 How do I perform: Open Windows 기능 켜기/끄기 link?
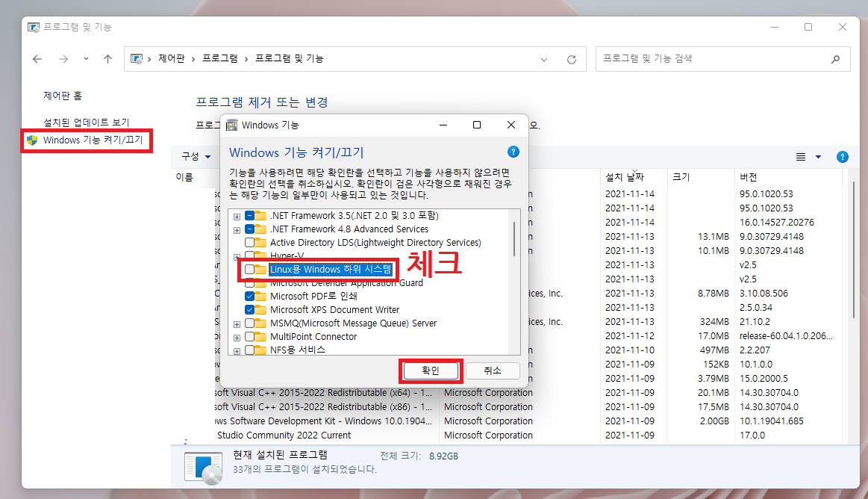point(93,140)
